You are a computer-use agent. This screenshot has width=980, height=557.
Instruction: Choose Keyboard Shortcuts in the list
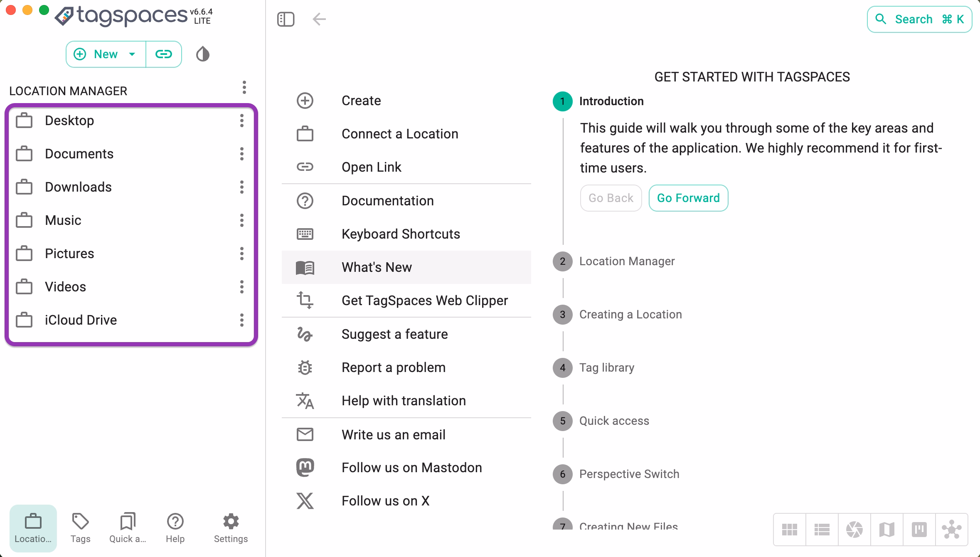point(400,234)
